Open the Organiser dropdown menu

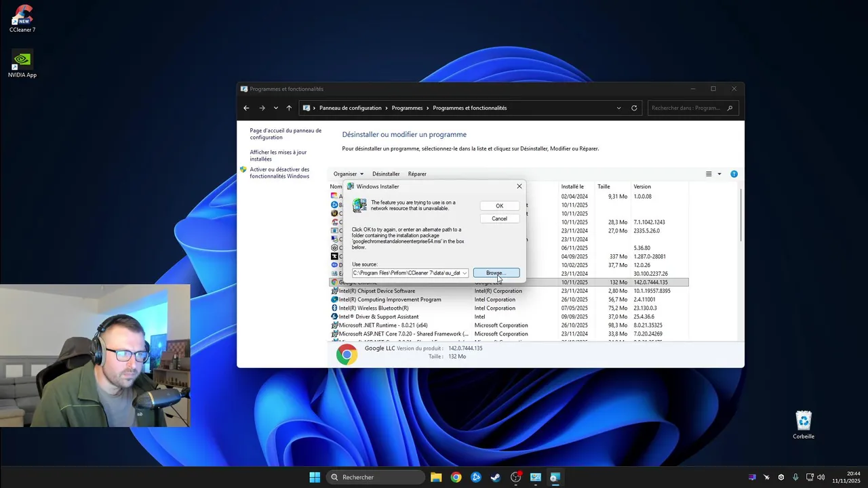pyautogui.click(x=349, y=174)
